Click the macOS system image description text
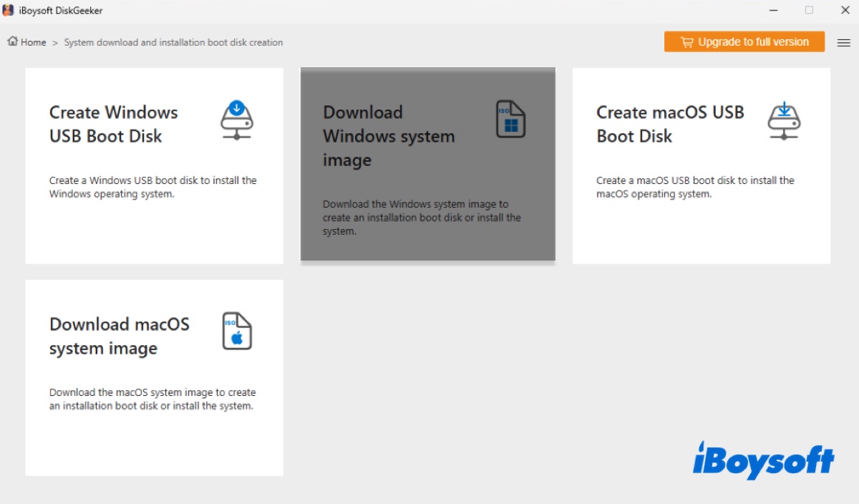The width and height of the screenshot is (859, 504). point(152,399)
